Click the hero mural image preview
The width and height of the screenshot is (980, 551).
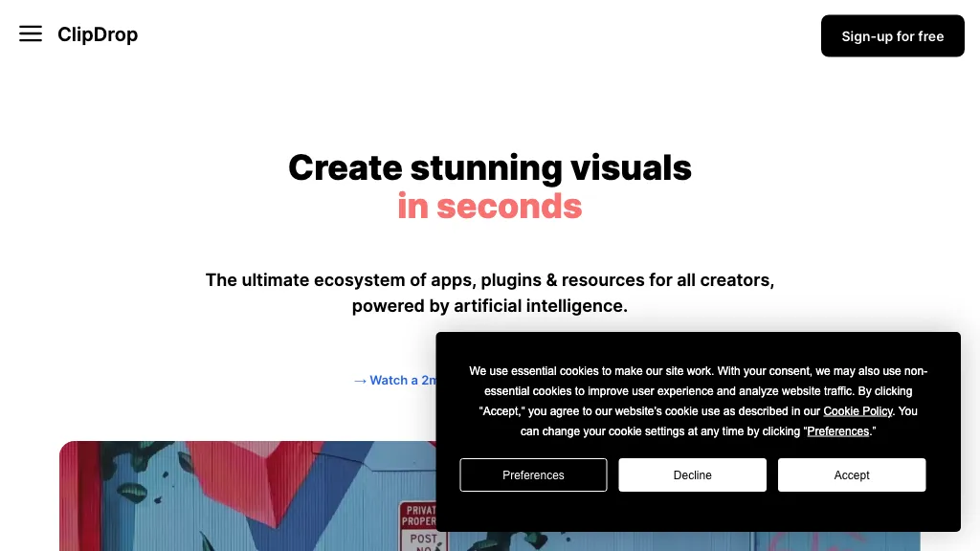coord(239,497)
